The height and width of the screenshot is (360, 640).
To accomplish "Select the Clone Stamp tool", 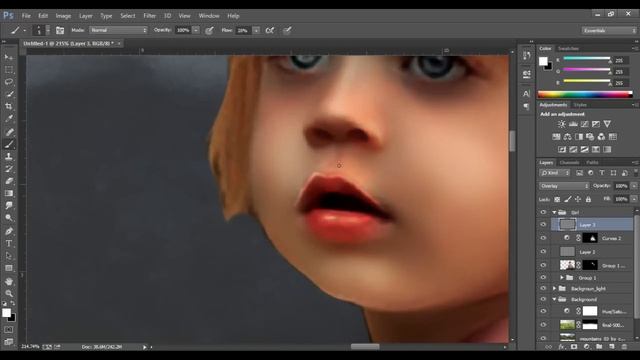I will 9,156.
